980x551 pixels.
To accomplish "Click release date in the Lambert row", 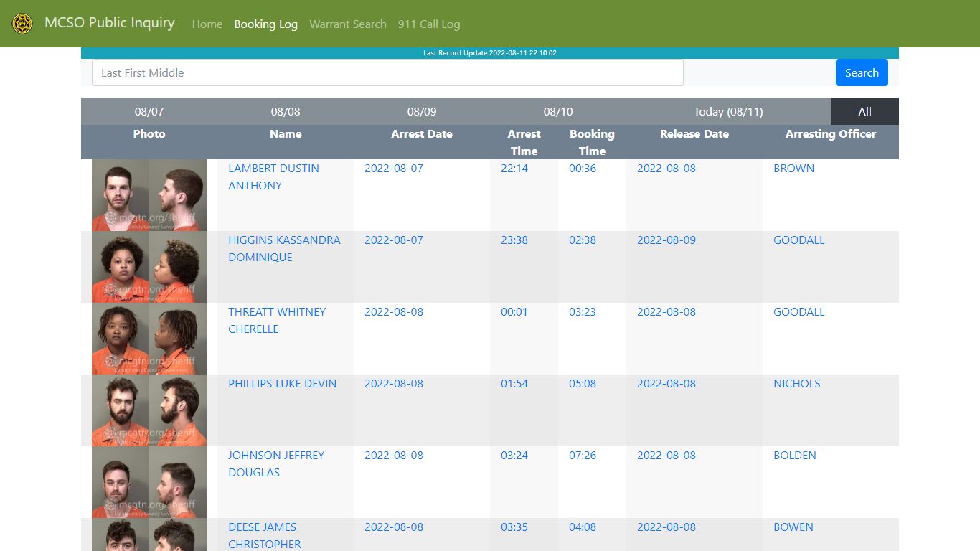I will [x=666, y=168].
